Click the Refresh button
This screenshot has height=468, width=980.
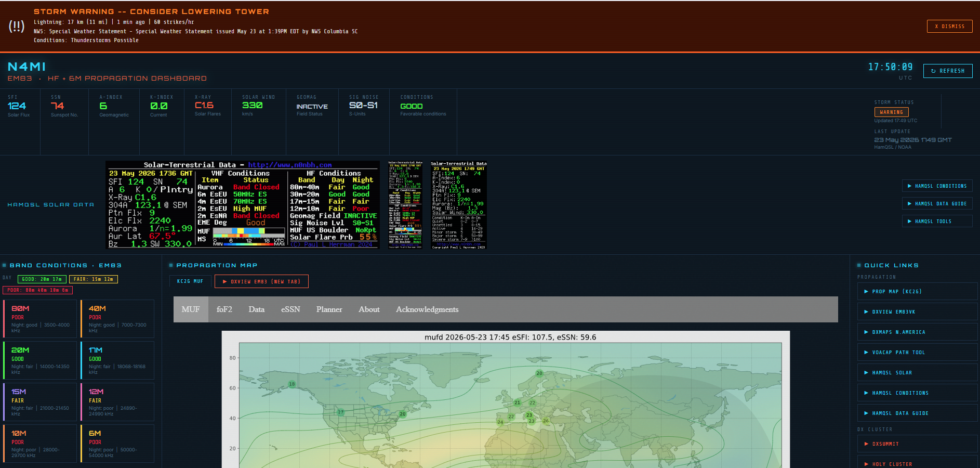click(947, 71)
